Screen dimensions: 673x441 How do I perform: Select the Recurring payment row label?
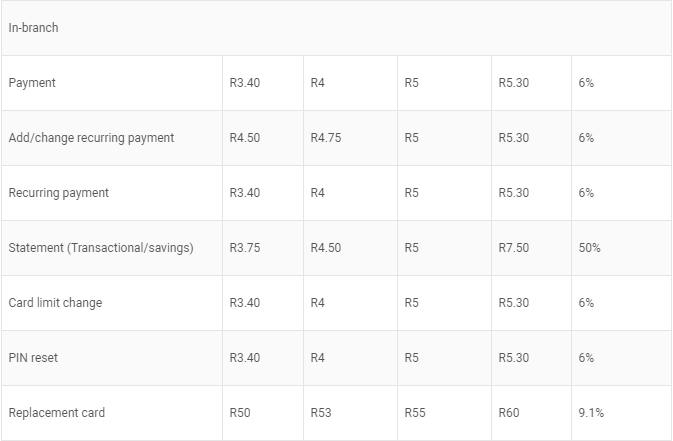(x=58, y=193)
